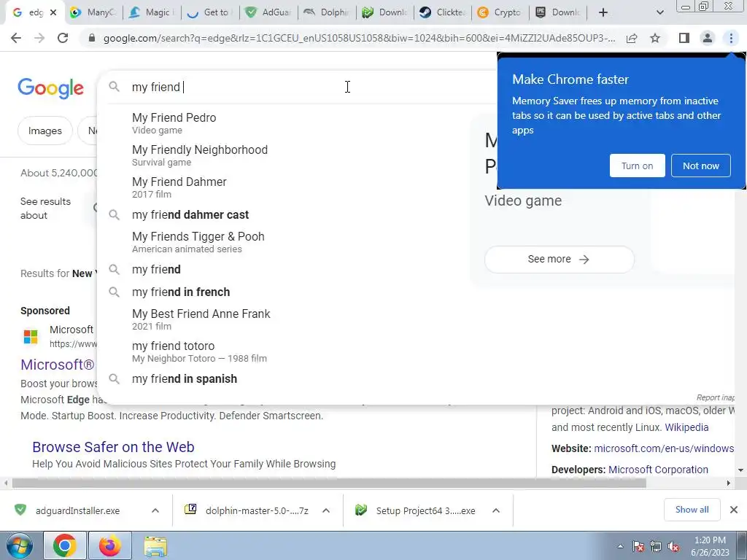Switch to the Crypto tab
747x560 pixels.
pyautogui.click(x=500, y=12)
